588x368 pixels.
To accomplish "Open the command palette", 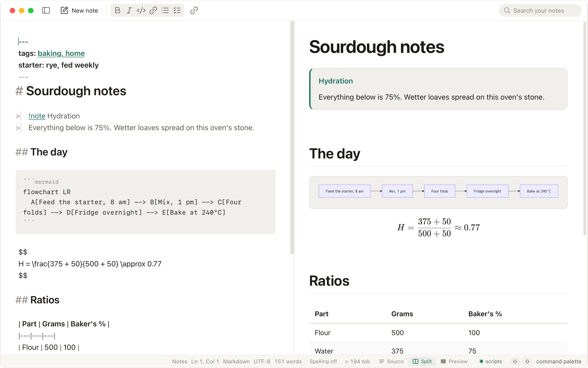I will coord(559,361).
